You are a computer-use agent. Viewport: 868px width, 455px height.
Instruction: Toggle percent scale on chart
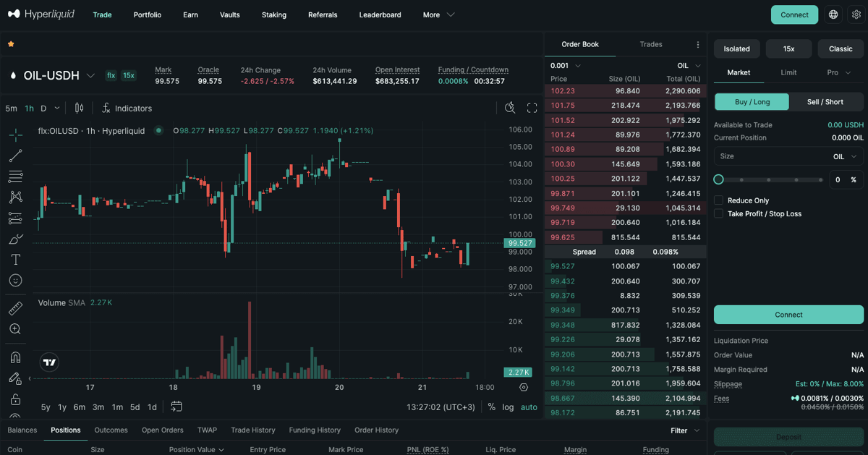(492, 407)
